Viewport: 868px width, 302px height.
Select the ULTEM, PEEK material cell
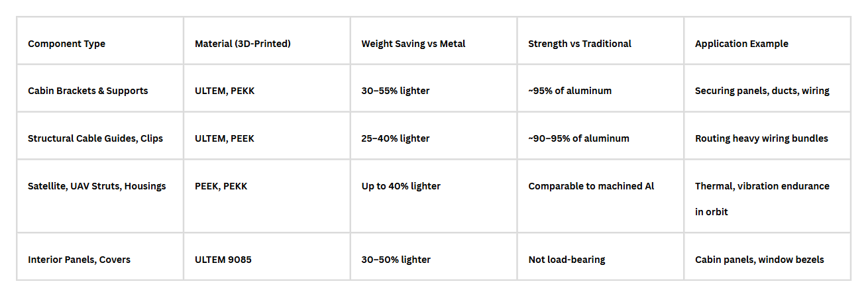267,136
